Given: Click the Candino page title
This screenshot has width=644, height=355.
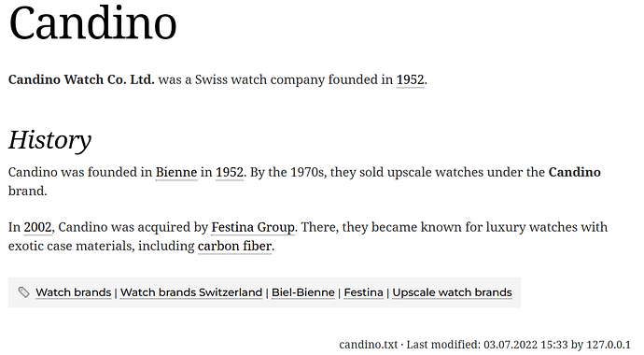Looking at the screenshot, I should click(x=92, y=23).
